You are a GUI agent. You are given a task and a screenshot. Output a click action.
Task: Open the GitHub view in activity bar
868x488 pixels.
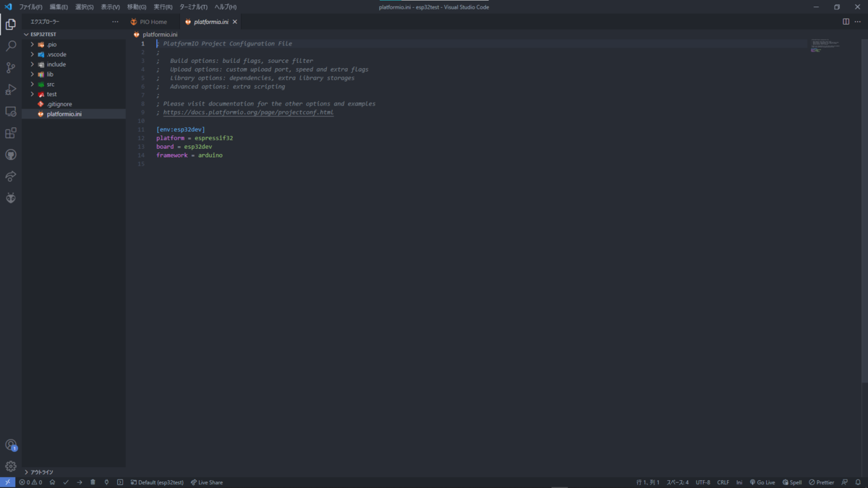click(11, 155)
